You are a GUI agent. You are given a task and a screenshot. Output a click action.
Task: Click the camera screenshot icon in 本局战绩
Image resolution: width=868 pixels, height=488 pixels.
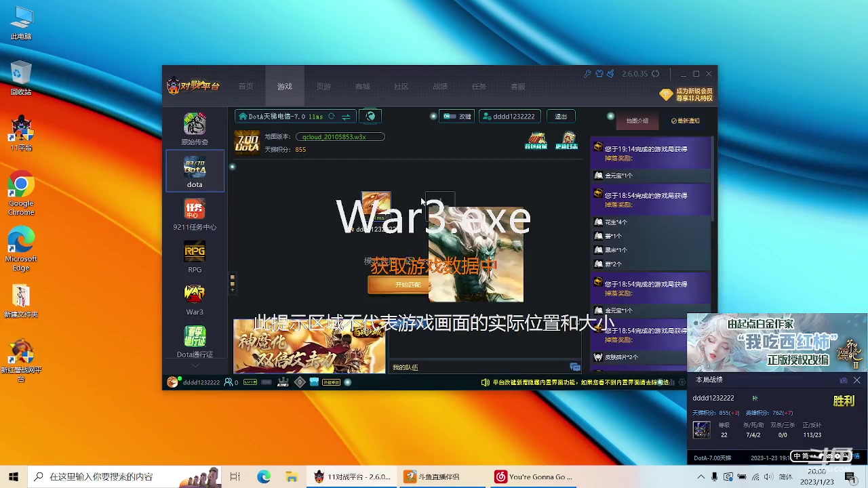[844, 380]
